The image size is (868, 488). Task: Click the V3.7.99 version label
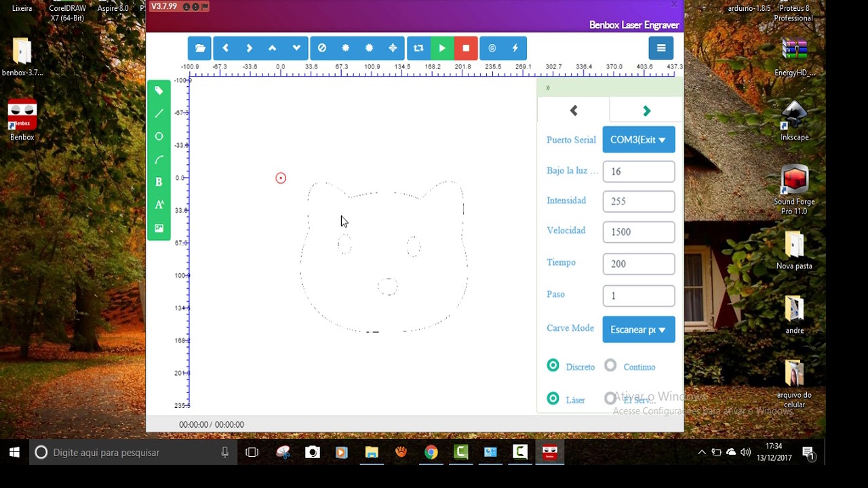pos(164,6)
